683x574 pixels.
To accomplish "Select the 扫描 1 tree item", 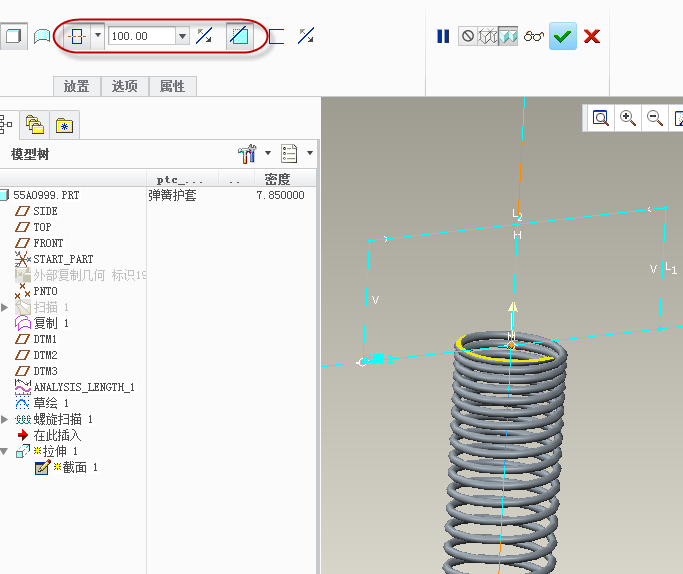I will click(51, 307).
